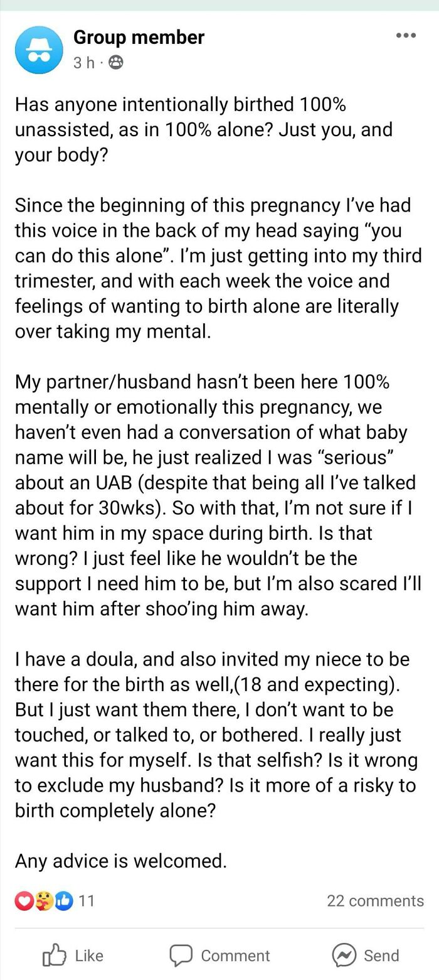View reactors by clicking the 11 count

86,900
